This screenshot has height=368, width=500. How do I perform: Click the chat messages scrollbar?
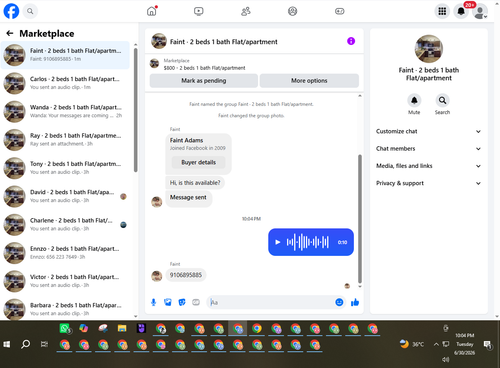pos(360,218)
